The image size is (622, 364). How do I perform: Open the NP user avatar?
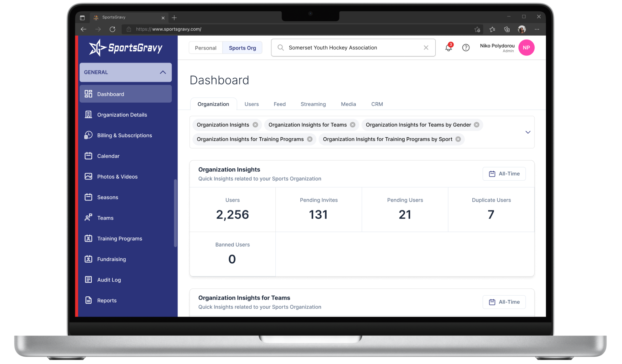(x=526, y=48)
